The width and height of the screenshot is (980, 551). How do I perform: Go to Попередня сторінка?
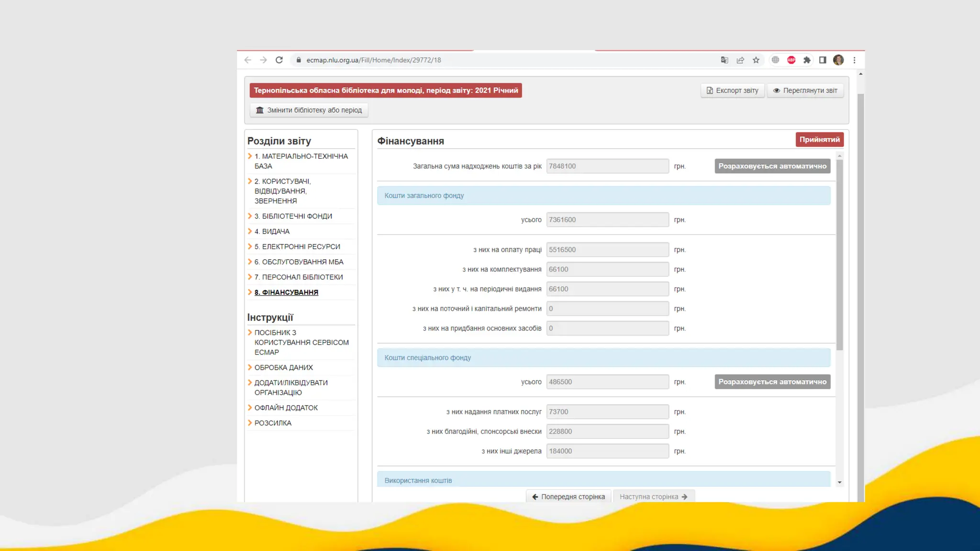pos(568,496)
